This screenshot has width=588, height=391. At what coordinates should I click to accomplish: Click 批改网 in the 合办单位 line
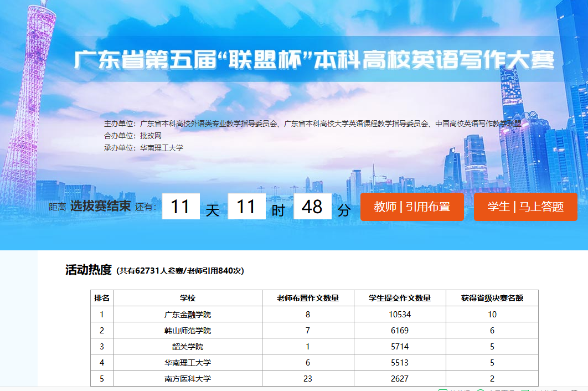pyautogui.click(x=151, y=136)
